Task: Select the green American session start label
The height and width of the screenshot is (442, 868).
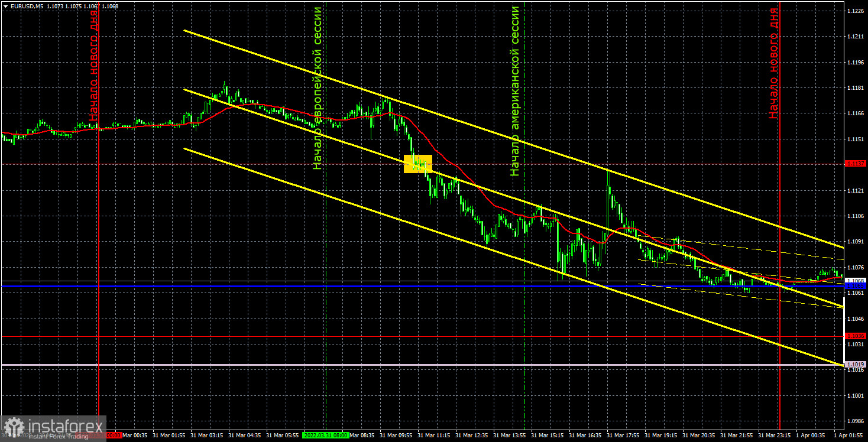Action: click(515, 91)
